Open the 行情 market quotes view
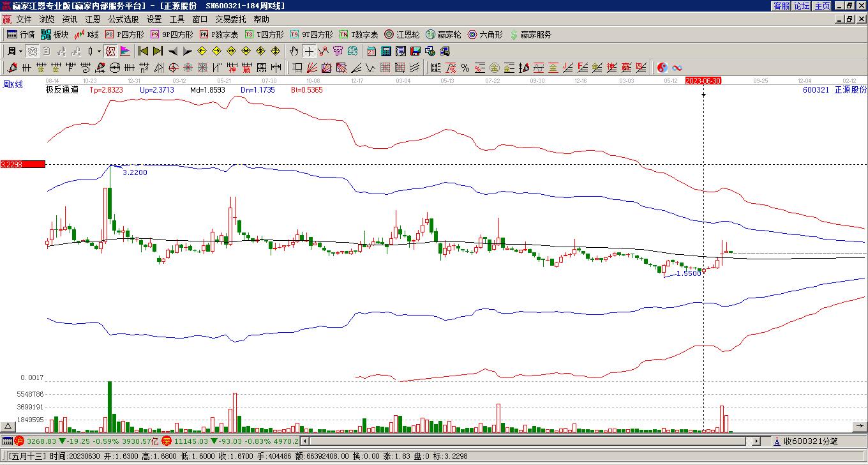 pyautogui.click(x=20, y=34)
